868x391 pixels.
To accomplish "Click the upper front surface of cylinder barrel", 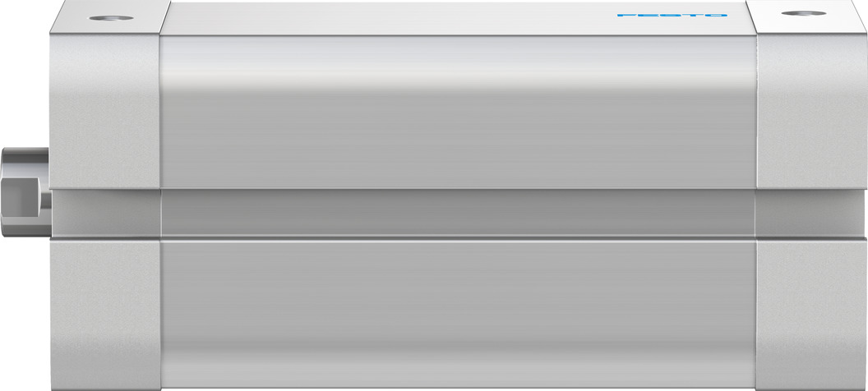I will 459,112.
